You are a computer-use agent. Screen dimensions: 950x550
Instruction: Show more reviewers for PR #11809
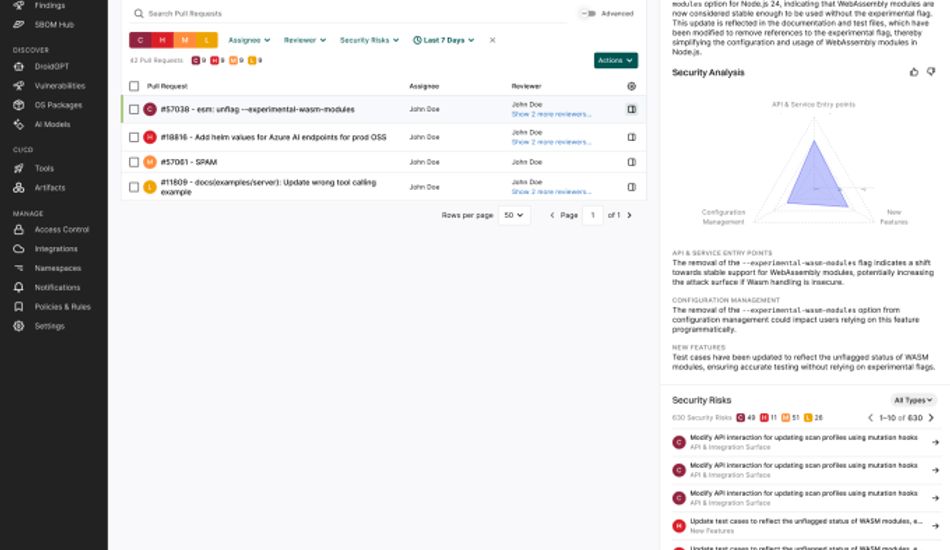[x=551, y=192]
